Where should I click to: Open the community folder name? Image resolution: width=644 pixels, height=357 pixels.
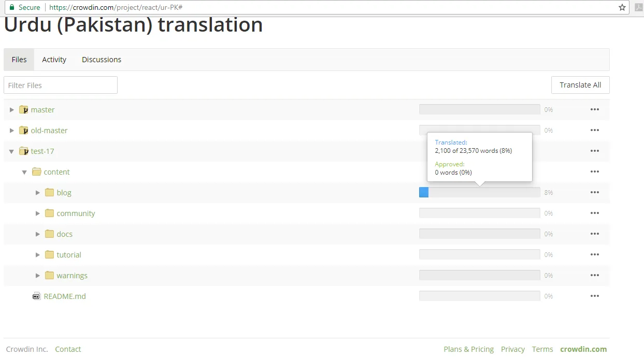76,213
